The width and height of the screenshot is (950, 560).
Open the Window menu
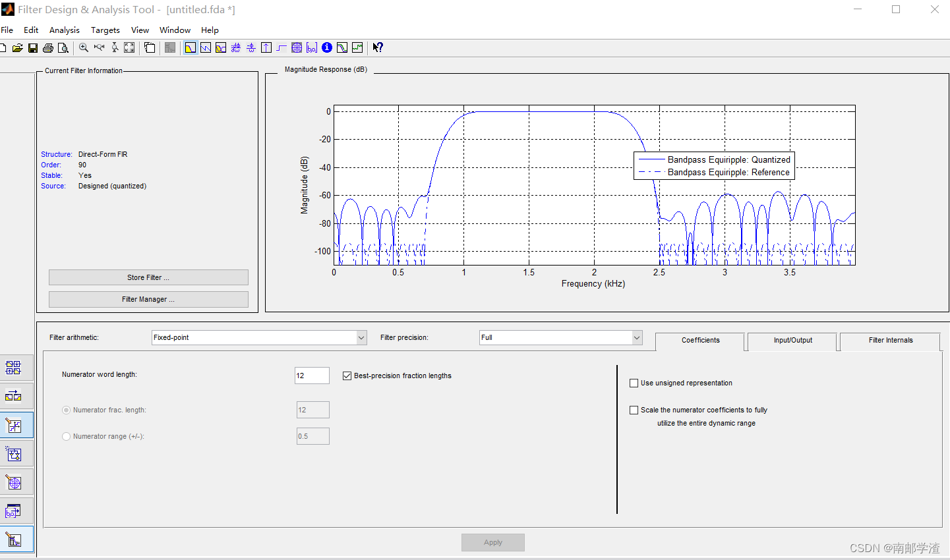click(175, 30)
